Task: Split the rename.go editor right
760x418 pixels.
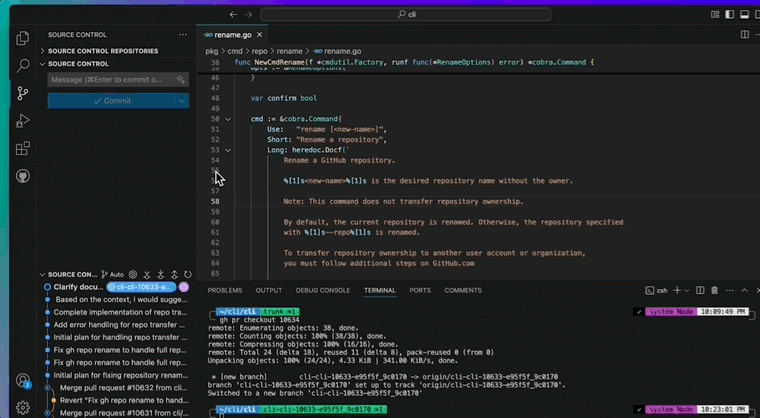Action: (744, 34)
